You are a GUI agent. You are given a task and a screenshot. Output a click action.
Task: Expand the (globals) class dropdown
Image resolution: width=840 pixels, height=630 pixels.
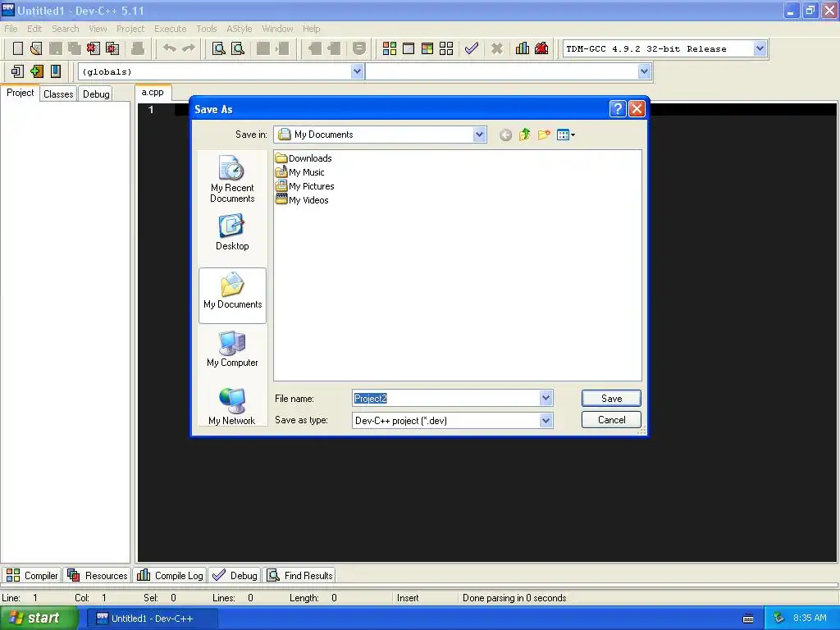[357, 71]
